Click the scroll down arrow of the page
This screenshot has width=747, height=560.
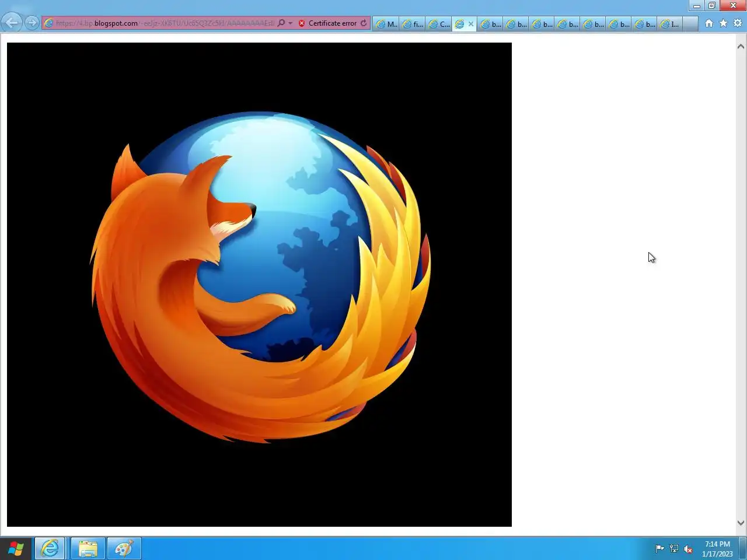[x=741, y=523]
